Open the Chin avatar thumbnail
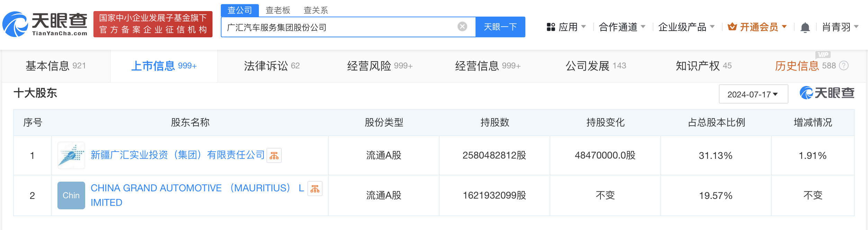 point(71,195)
